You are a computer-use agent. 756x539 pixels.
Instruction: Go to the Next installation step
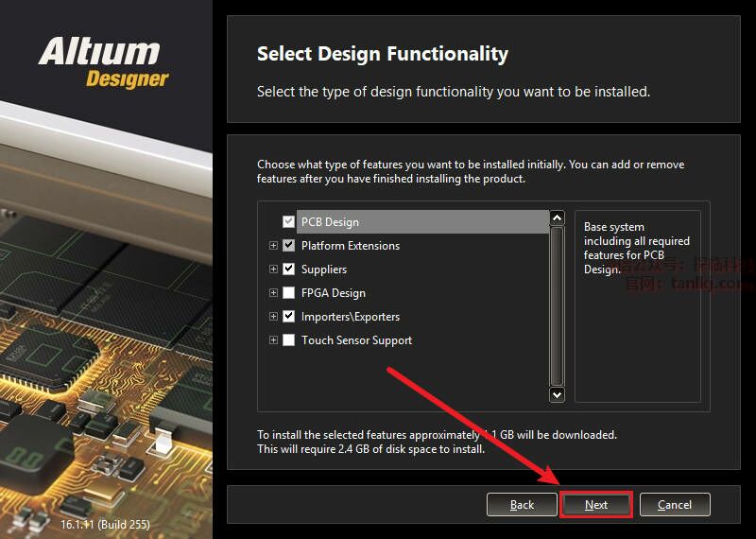(x=596, y=505)
